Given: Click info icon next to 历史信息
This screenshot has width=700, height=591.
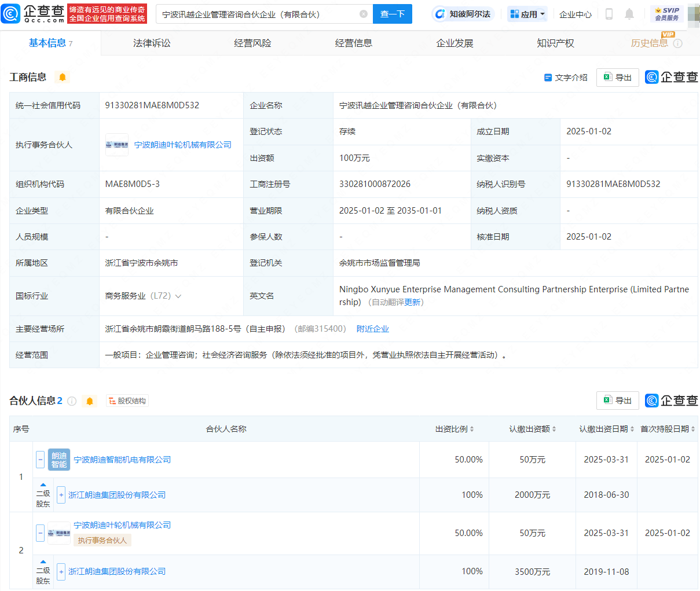Looking at the screenshot, I should point(678,43).
